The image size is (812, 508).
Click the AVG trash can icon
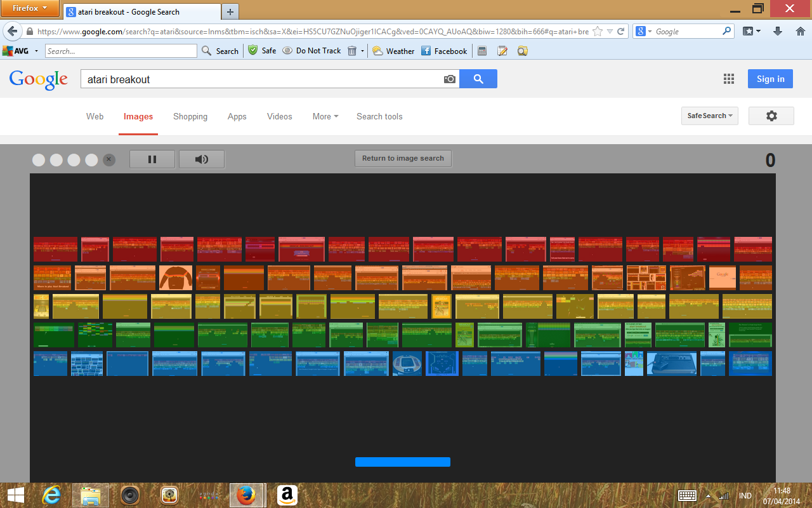click(x=352, y=51)
